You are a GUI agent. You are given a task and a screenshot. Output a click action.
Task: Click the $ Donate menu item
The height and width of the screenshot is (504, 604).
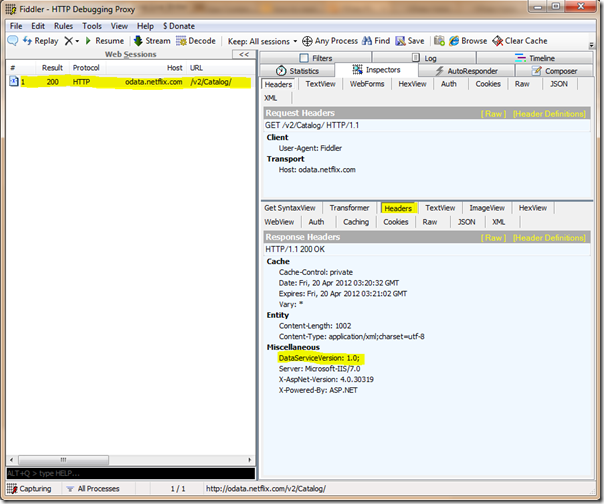click(x=179, y=26)
